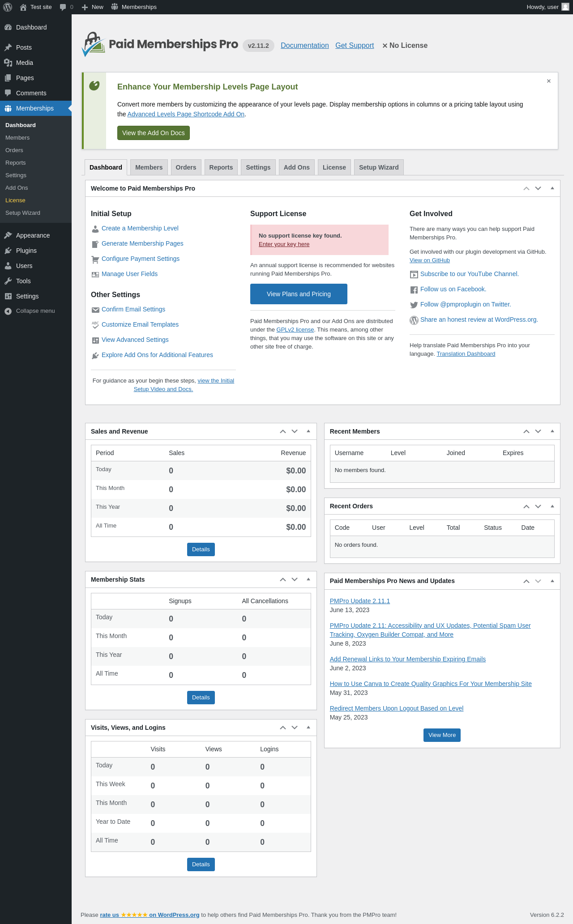Open the Tools sidebar item
The image size is (573, 924).
tap(36, 281)
